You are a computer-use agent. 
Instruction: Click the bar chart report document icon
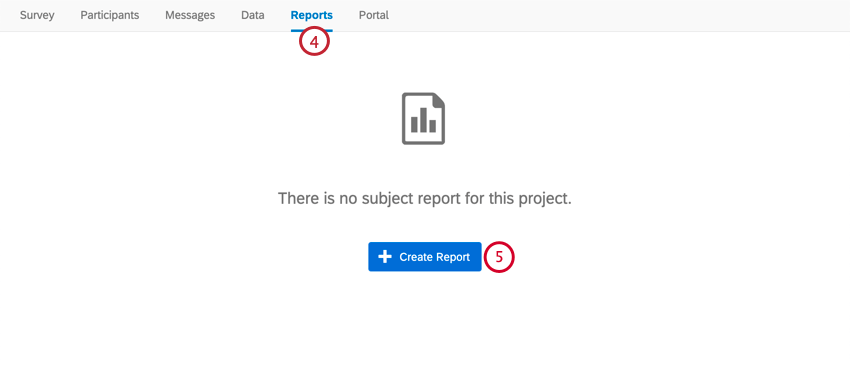pos(423,118)
